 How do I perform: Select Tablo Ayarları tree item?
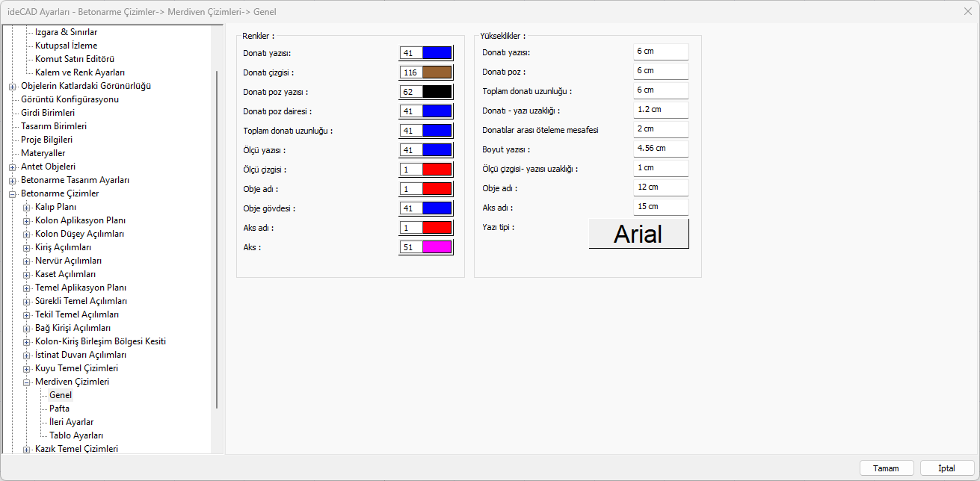[x=75, y=435]
